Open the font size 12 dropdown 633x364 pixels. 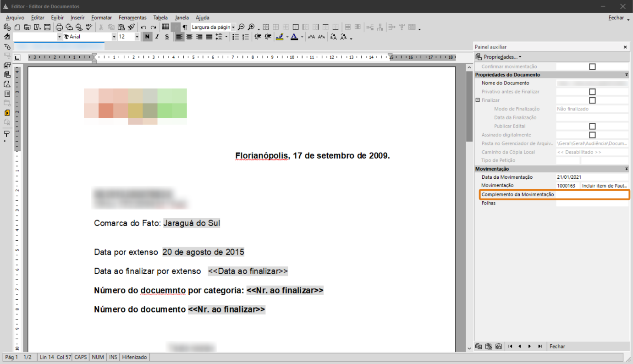pos(137,37)
